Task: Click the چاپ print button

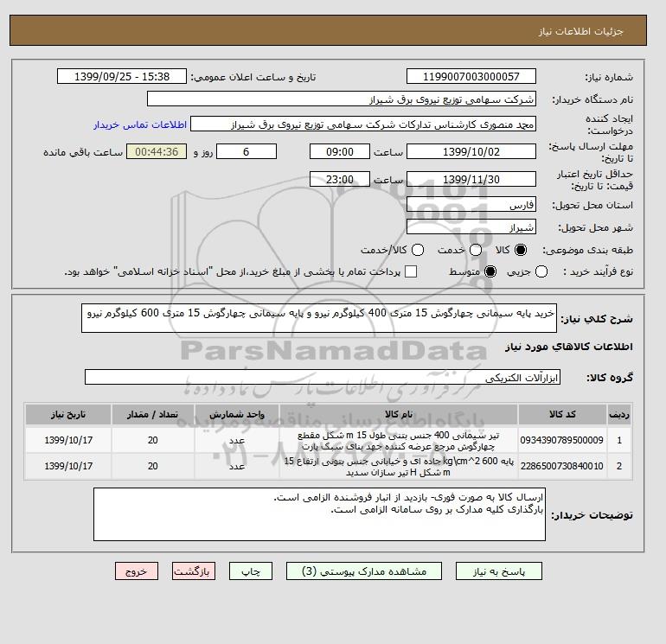Action: 251,571
